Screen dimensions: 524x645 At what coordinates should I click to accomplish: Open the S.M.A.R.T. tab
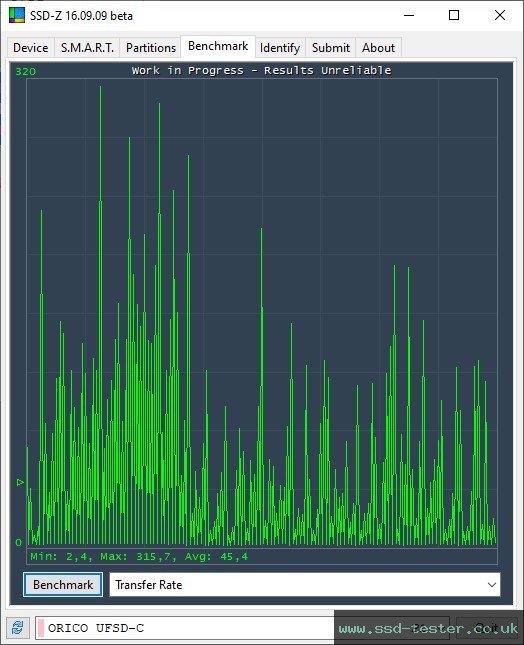(87, 48)
